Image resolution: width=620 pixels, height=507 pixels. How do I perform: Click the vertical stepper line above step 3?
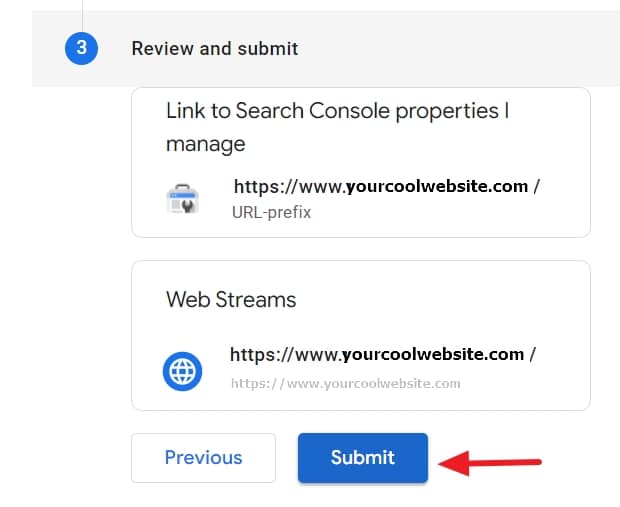(x=82, y=16)
